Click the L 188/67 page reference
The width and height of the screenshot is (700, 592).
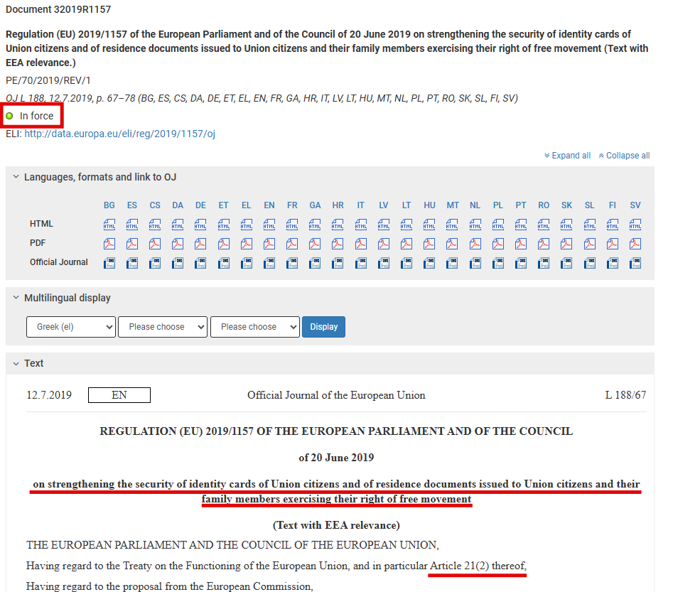pyautogui.click(x=625, y=395)
